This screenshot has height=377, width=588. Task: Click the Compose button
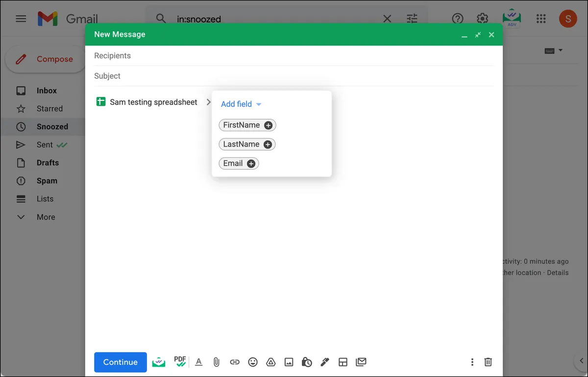[x=45, y=59]
